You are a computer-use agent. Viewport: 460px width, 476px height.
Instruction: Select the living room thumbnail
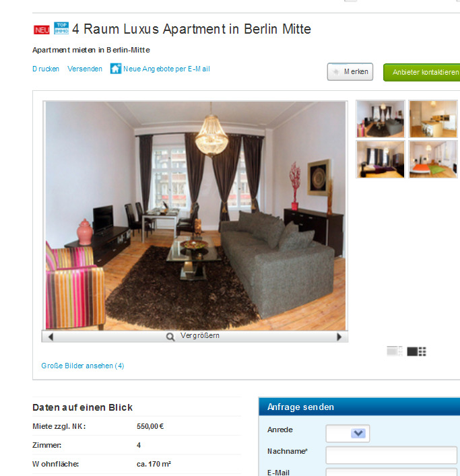point(381,119)
